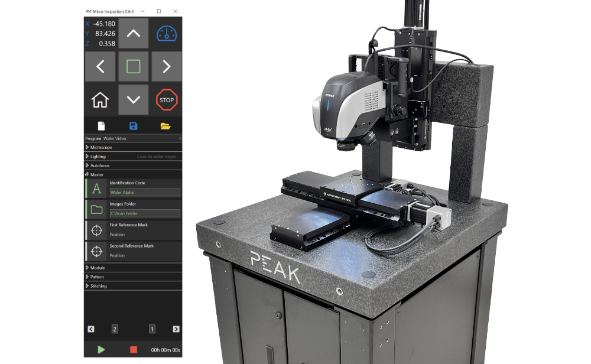Save the program with the blue disk icon
591x364 pixels.
[x=134, y=126]
